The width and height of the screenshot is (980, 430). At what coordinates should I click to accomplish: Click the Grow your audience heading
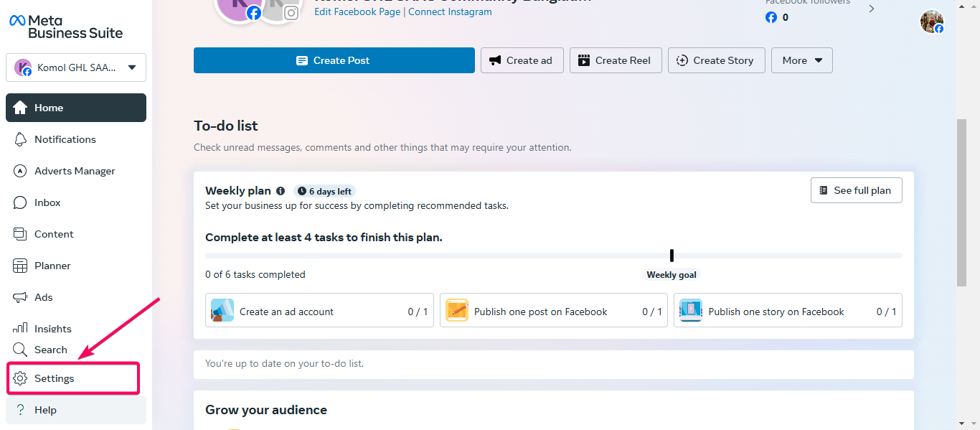pyautogui.click(x=266, y=410)
